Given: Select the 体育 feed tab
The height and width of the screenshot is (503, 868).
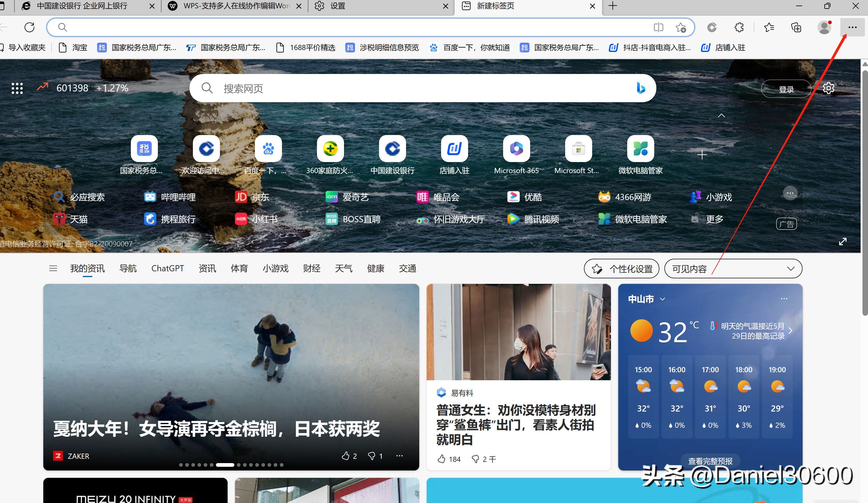Looking at the screenshot, I should (x=239, y=268).
